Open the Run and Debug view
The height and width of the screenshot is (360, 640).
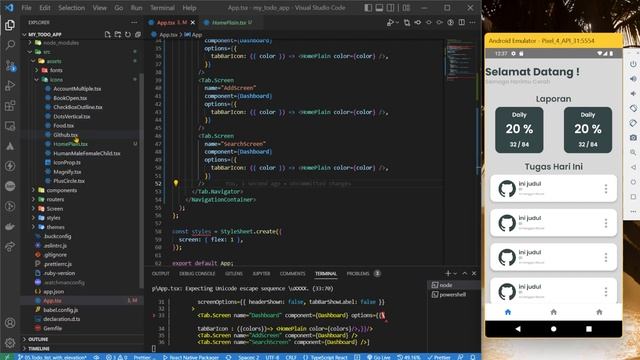coord(10,86)
